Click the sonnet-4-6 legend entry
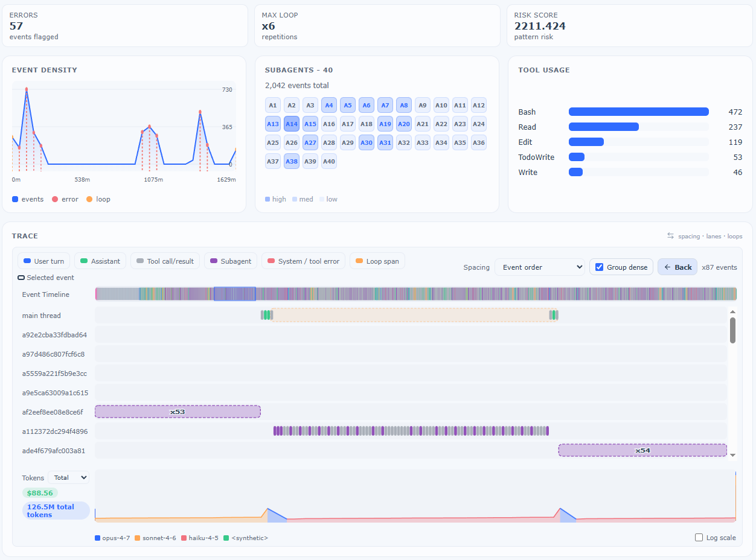 pos(155,538)
